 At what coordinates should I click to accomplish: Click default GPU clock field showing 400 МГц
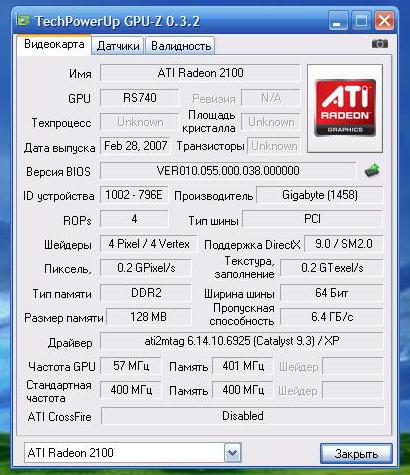(130, 390)
